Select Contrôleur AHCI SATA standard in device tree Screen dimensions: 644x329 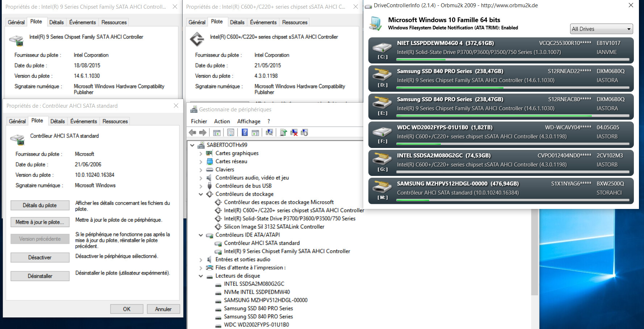pyautogui.click(x=262, y=243)
